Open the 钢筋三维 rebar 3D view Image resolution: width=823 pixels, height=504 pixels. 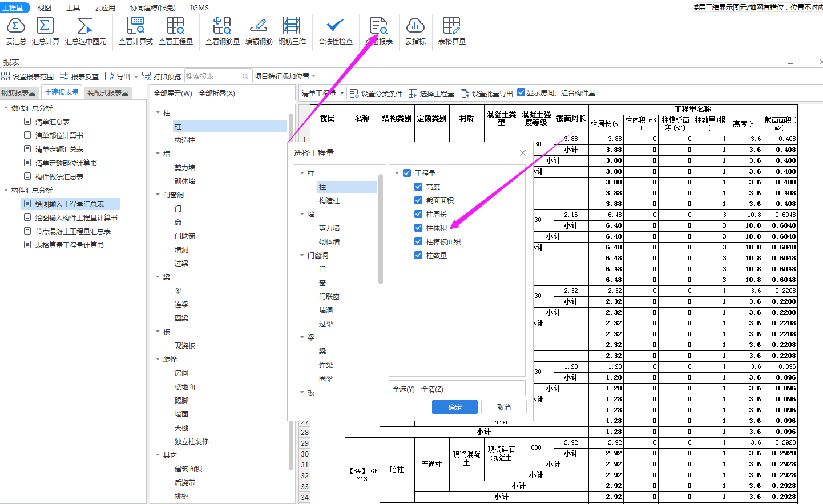(x=292, y=31)
